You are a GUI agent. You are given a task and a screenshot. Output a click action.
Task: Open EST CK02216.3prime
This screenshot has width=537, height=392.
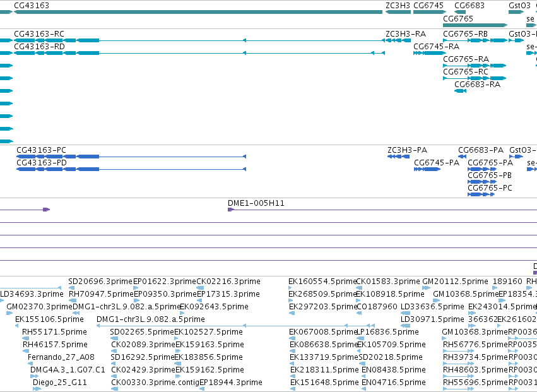[x=228, y=282]
